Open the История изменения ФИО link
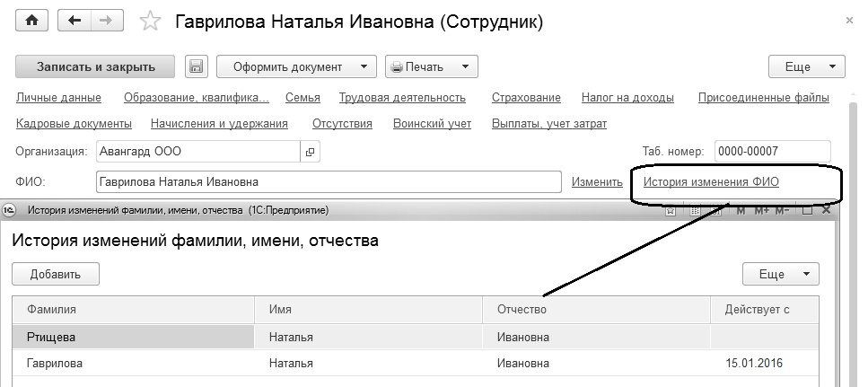Viewport: 868px width, 387px height. (x=711, y=181)
